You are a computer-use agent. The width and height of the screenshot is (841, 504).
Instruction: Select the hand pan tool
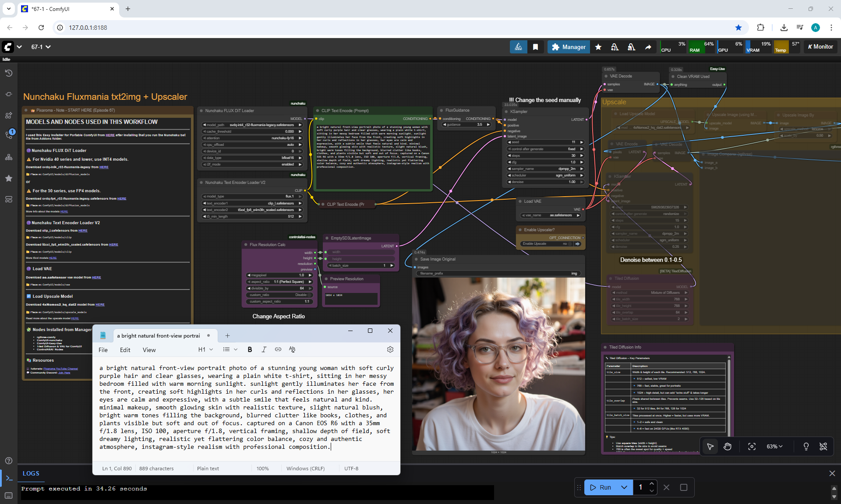tap(728, 446)
